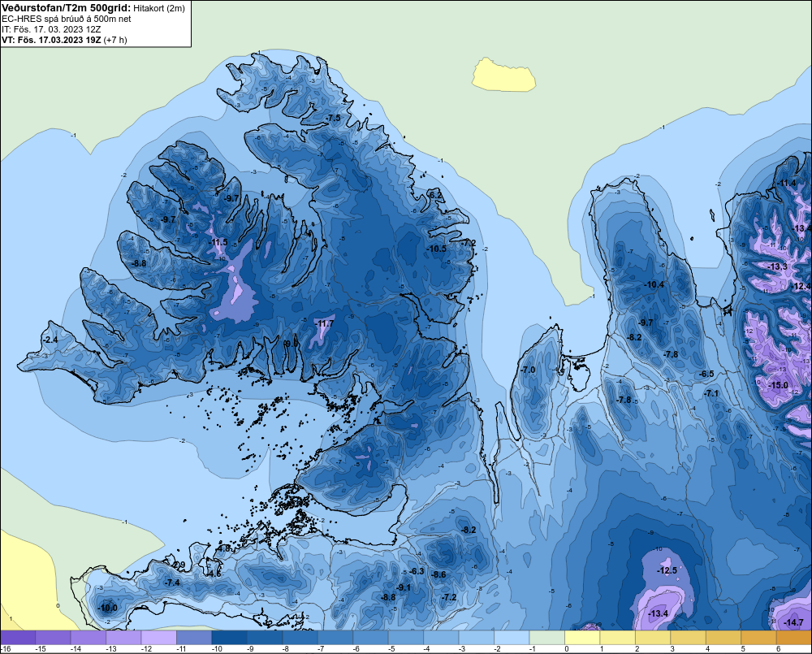This screenshot has width=812, height=654.
Task: Click the 'EC-HRES spá brúuð á 500m net' line
Action: tap(66, 19)
